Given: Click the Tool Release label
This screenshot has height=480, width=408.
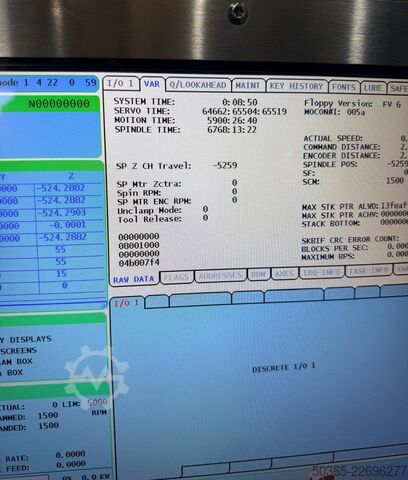Looking at the screenshot, I should [150, 219].
